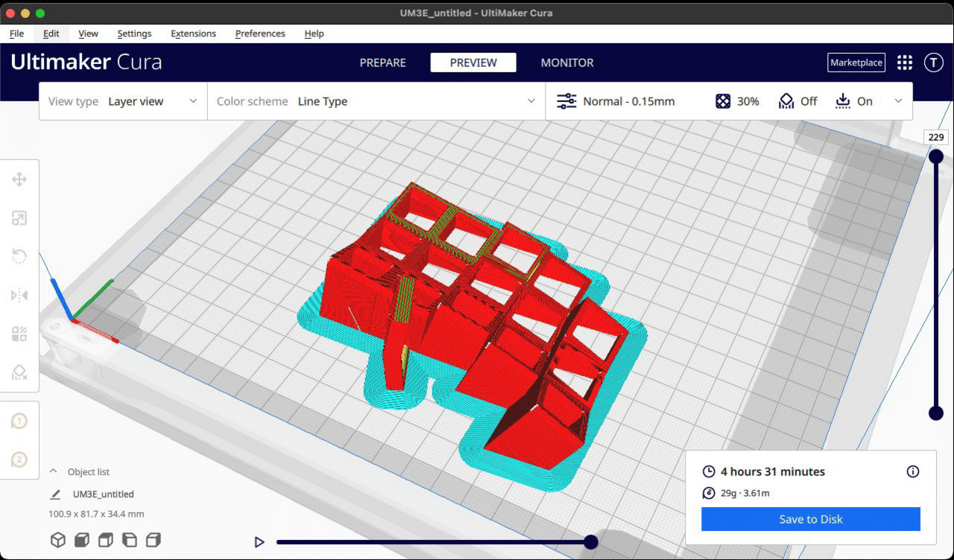Collapse the Object list
954x560 pixels.
coord(54,471)
